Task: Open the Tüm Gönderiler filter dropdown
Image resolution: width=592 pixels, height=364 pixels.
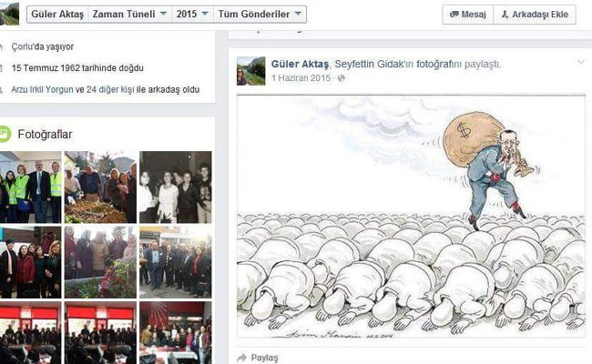Action: (x=260, y=14)
